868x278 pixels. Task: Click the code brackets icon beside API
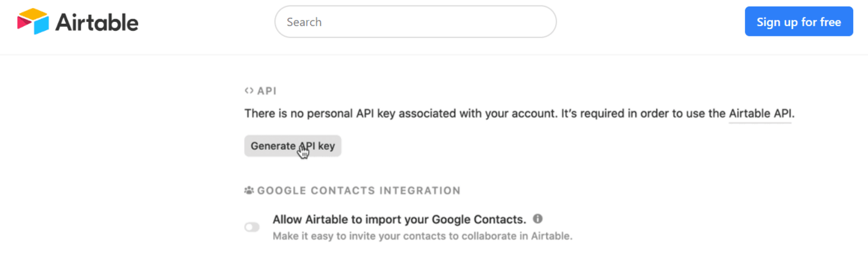tap(249, 91)
